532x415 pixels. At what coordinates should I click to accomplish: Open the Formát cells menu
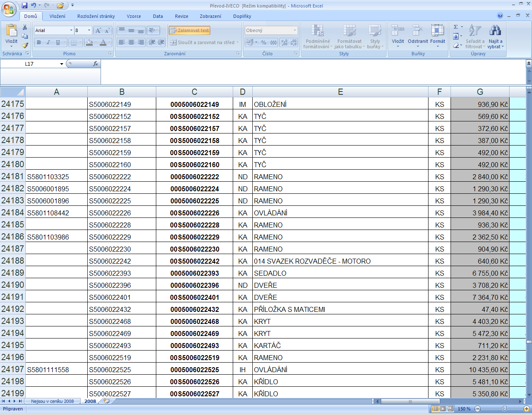438,35
